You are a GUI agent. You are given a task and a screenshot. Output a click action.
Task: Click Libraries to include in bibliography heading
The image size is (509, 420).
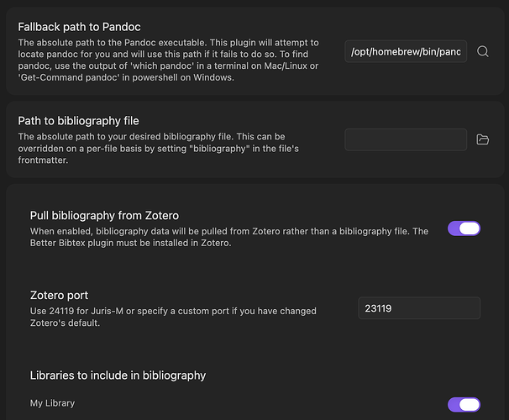pos(118,375)
